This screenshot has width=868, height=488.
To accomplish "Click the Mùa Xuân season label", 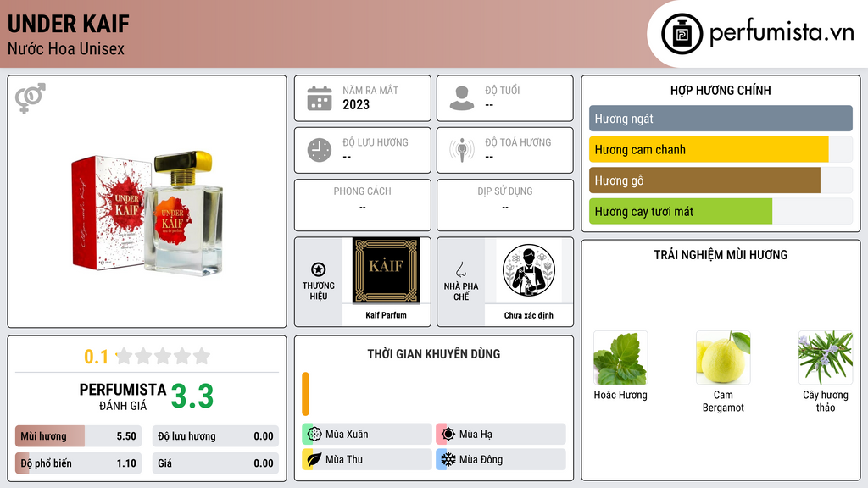I will click(347, 435).
